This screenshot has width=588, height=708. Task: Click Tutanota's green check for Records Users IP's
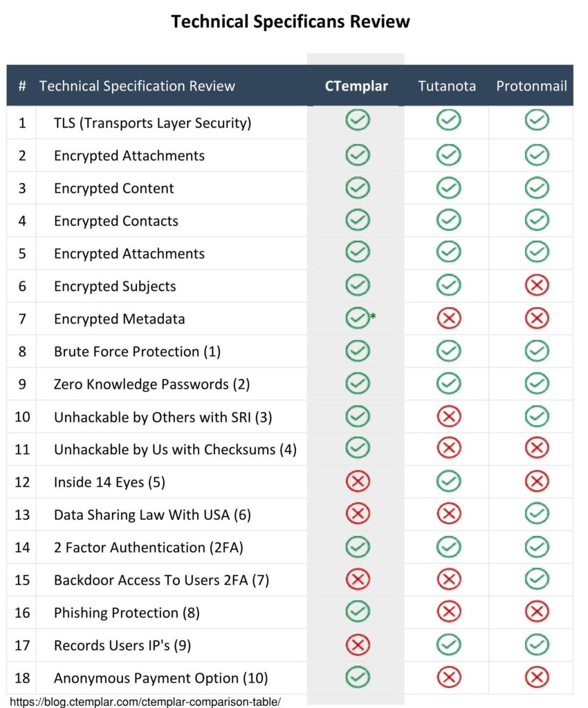coord(449,644)
